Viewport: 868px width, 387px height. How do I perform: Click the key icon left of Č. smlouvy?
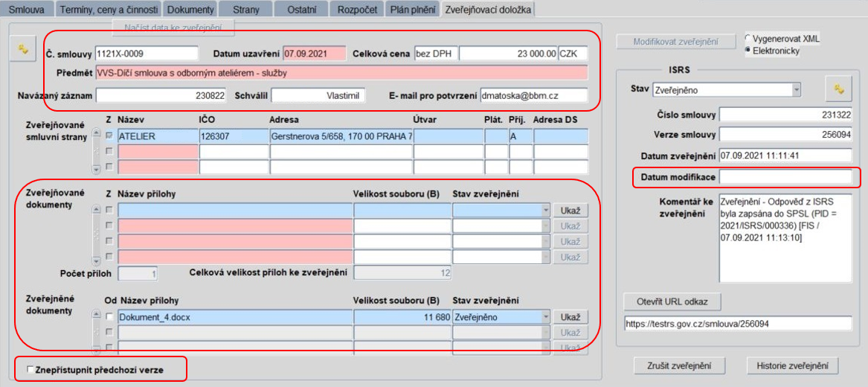coord(23,49)
